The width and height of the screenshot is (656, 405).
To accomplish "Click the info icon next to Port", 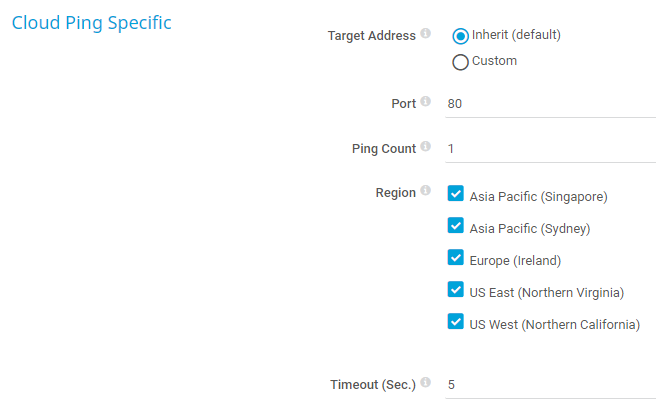I will point(425,102).
